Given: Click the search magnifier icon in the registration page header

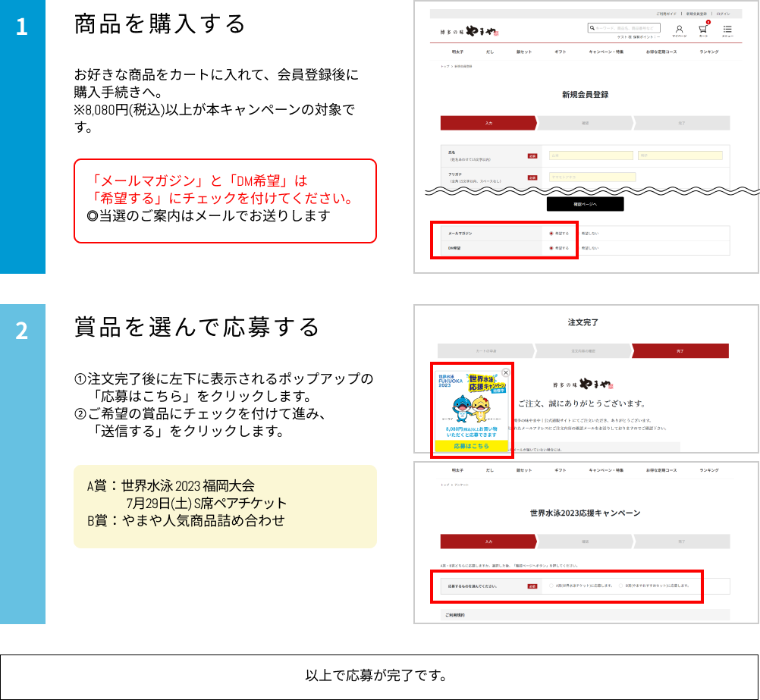Looking at the screenshot, I should pyautogui.click(x=592, y=28).
